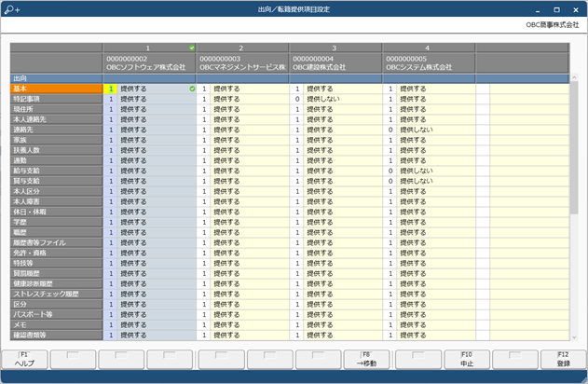This screenshot has width=588, height=384.
Task: Select the 学歴 row header
Action: pyautogui.click(x=56, y=222)
